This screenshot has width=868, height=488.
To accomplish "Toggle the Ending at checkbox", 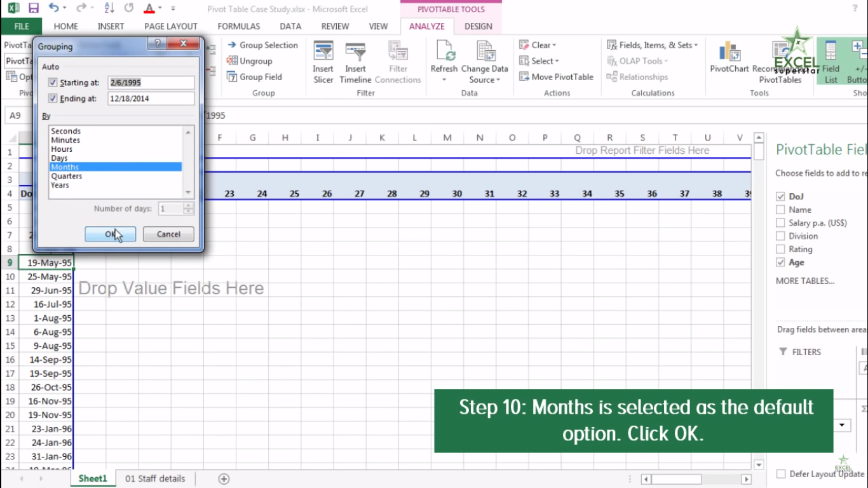I will point(53,98).
